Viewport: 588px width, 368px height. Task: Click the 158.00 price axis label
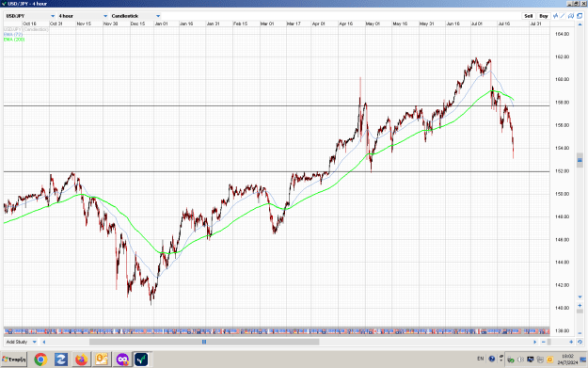[x=562, y=103]
